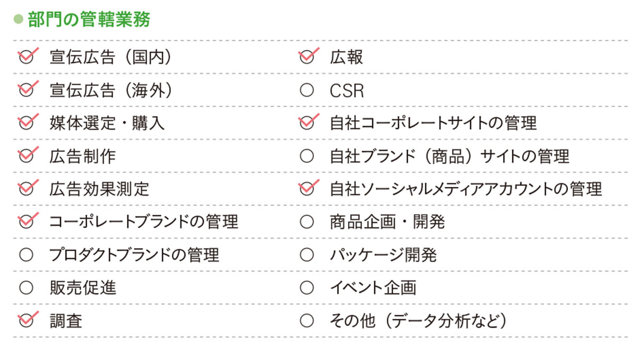Toggle the 広告制作 checkbox
644x351 pixels.
point(26,156)
